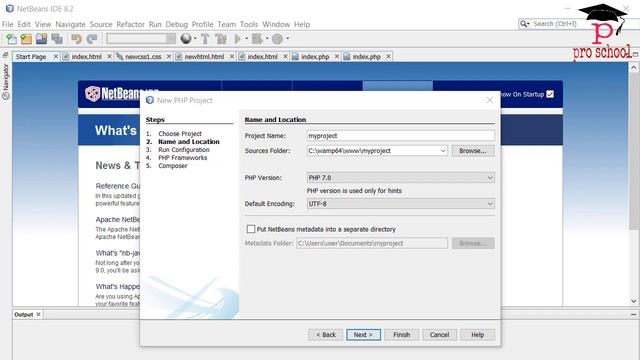Expand the Sources Folder combo arrow
Screen dimensions: 640x360
coord(443,151)
